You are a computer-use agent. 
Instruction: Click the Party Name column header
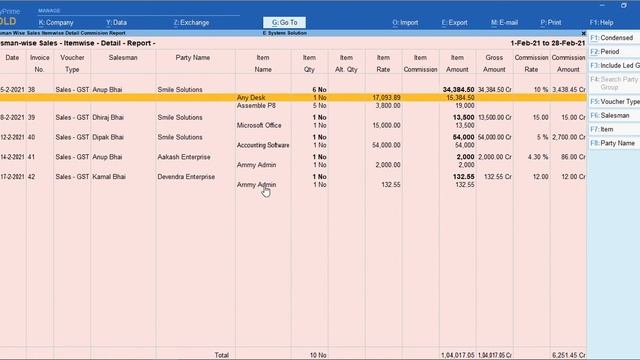click(193, 58)
